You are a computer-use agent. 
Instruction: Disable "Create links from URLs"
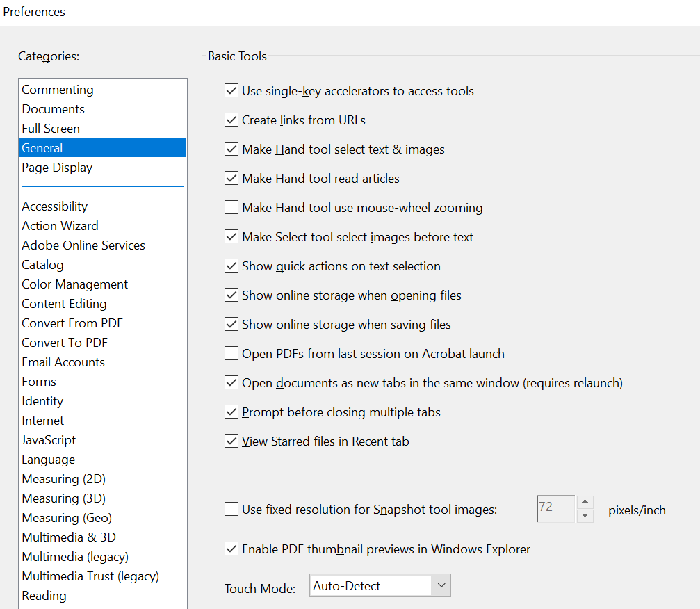(x=231, y=120)
